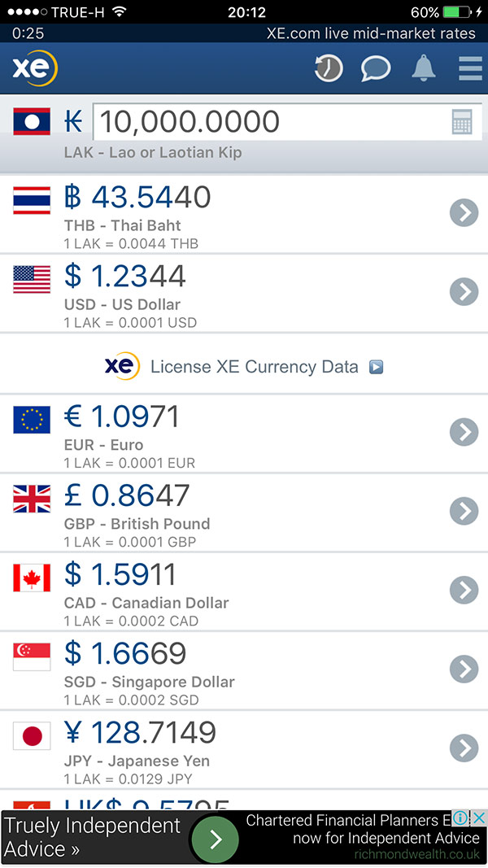Open Japanese Yen details chevron
The image size is (488, 868).
(464, 748)
